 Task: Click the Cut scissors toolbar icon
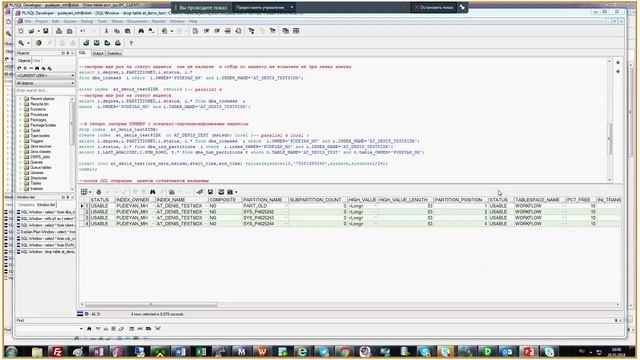(x=106, y=31)
